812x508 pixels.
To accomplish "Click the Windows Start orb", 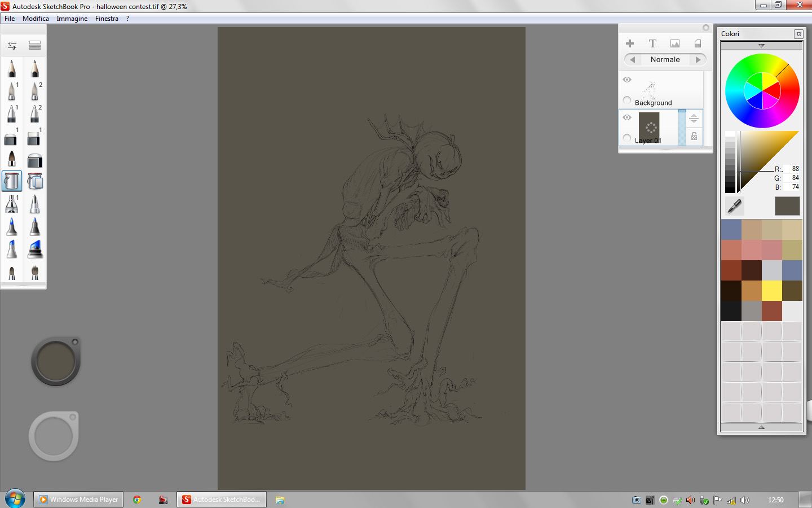I will 15,499.
